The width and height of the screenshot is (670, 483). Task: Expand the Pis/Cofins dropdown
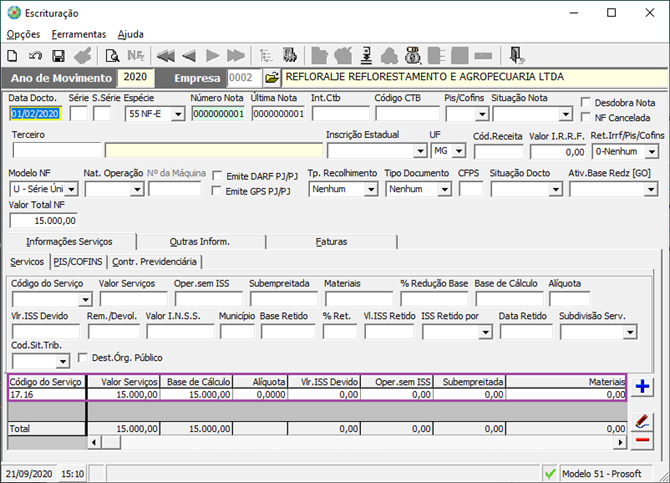[x=482, y=114]
